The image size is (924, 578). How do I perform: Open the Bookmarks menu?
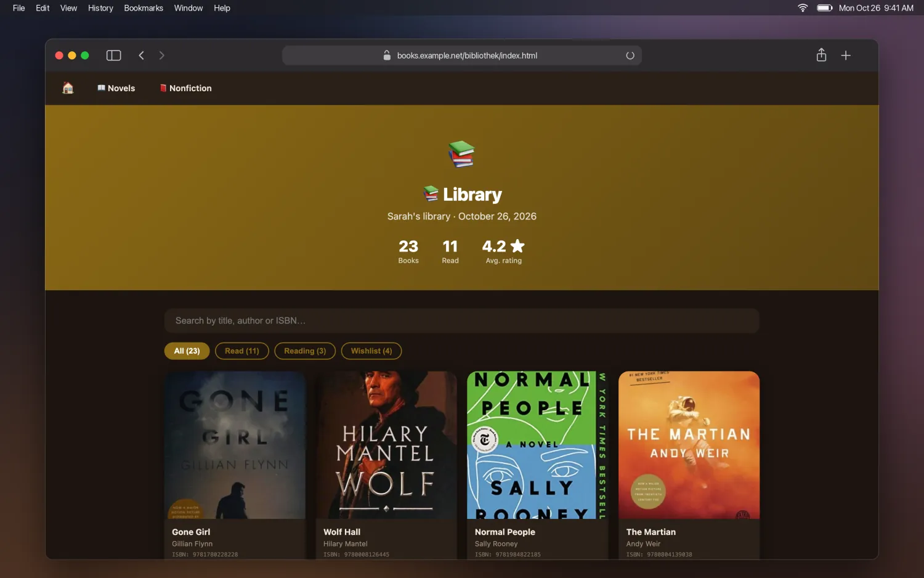(x=144, y=8)
